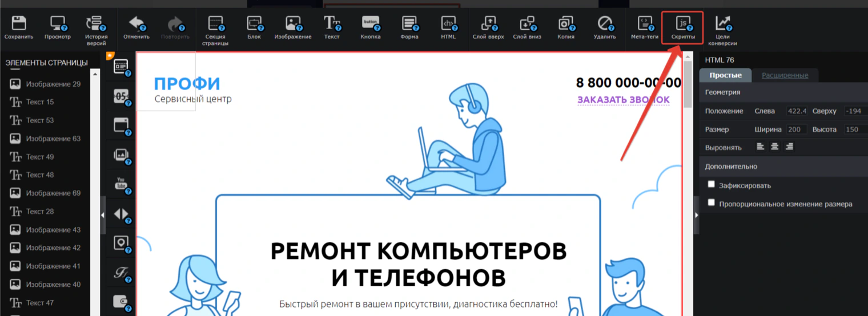Select the wallet payment widget icon
Viewport: 868px width, 316px height.
pos(122,301)
